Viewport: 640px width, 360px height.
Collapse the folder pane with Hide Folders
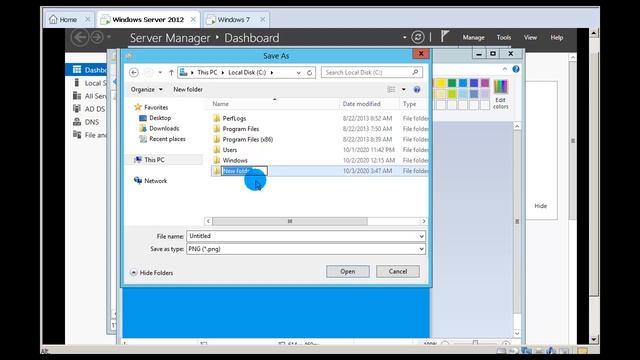pos(151,273)
